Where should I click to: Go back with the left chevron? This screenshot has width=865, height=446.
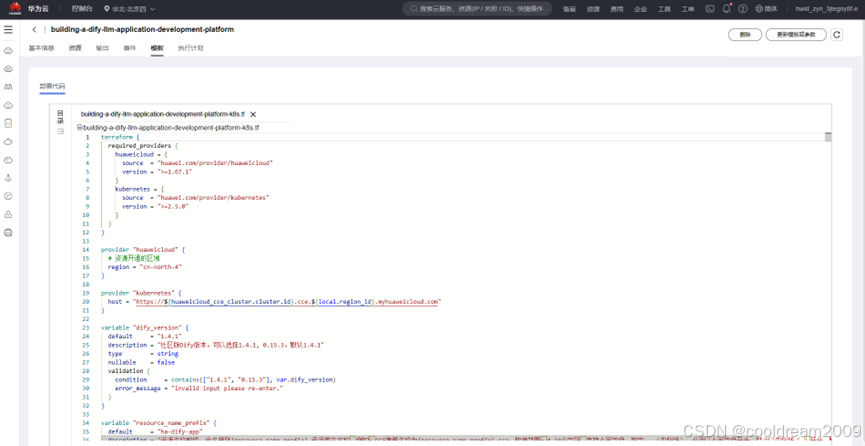34,30
